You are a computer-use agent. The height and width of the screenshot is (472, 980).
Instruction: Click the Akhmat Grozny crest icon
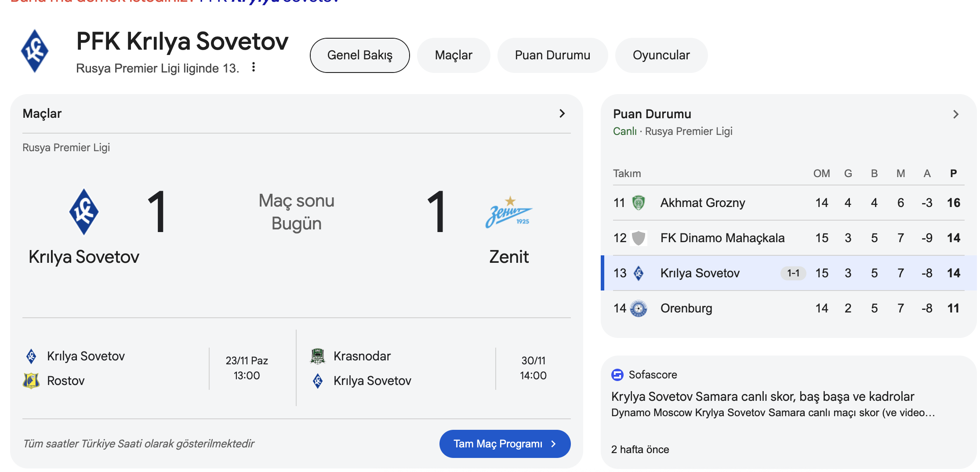pyautogui.click(x=638, y=203)
